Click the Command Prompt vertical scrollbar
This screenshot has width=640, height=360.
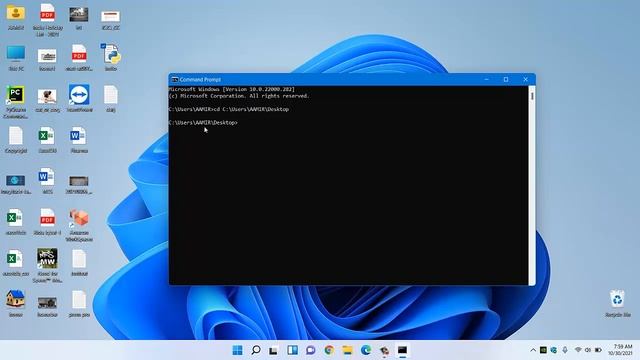pos(532,185)
